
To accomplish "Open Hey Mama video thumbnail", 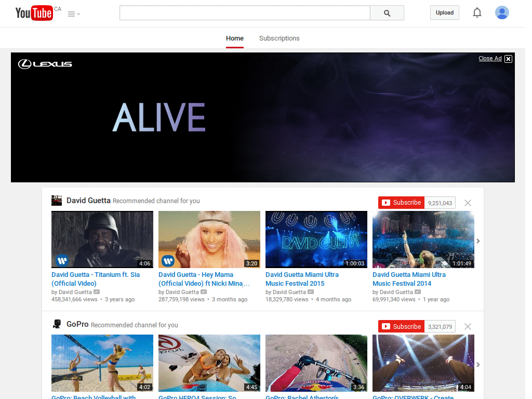I will coord(209,240).
